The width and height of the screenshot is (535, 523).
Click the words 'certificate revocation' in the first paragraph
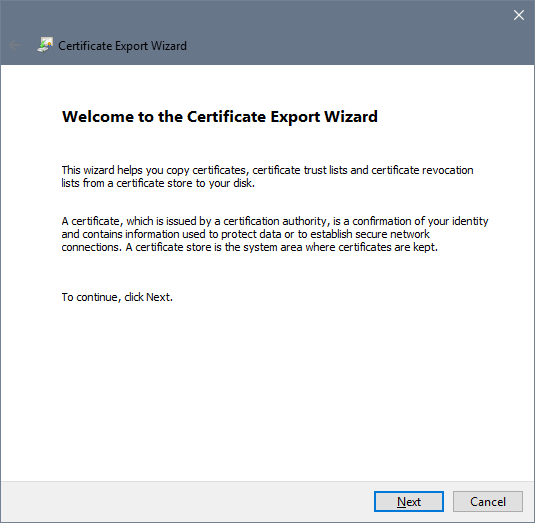(422, 170)
